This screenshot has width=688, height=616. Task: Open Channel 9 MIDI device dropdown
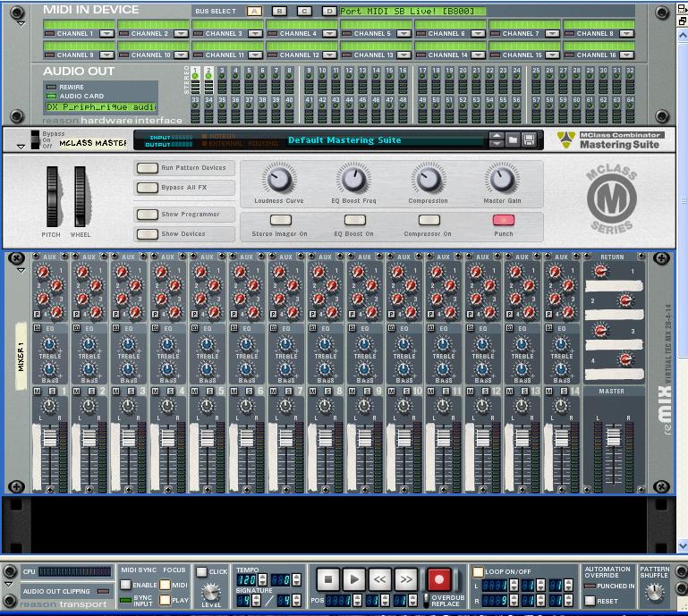click(106, 55)
